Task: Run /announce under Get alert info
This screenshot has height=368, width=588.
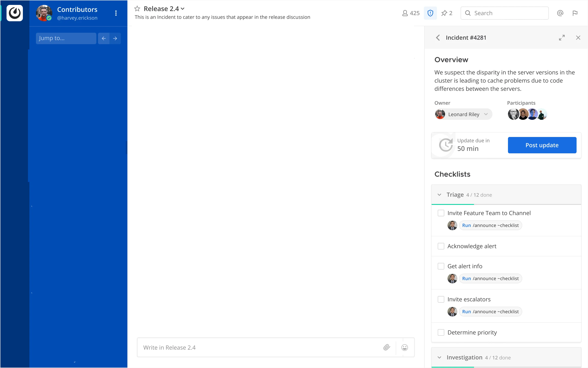Action: pyautogui.click(x=490, y=278)
